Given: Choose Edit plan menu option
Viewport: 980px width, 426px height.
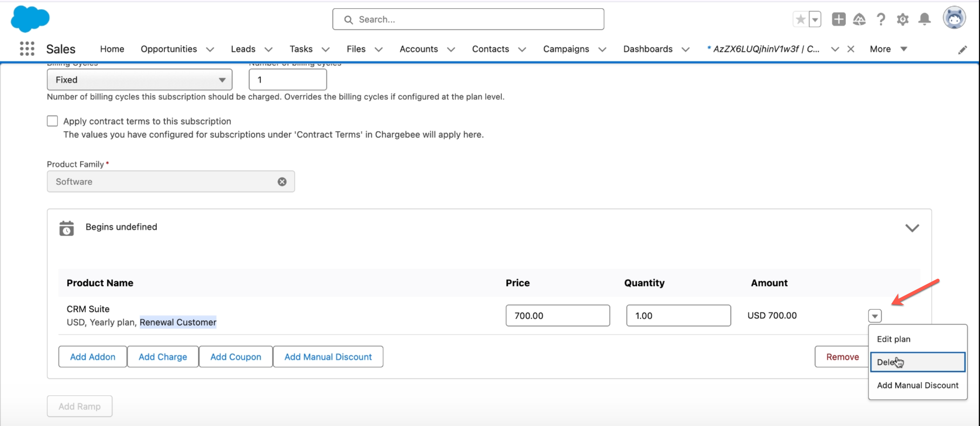Looking at the screenshot, I should point(893,339).
